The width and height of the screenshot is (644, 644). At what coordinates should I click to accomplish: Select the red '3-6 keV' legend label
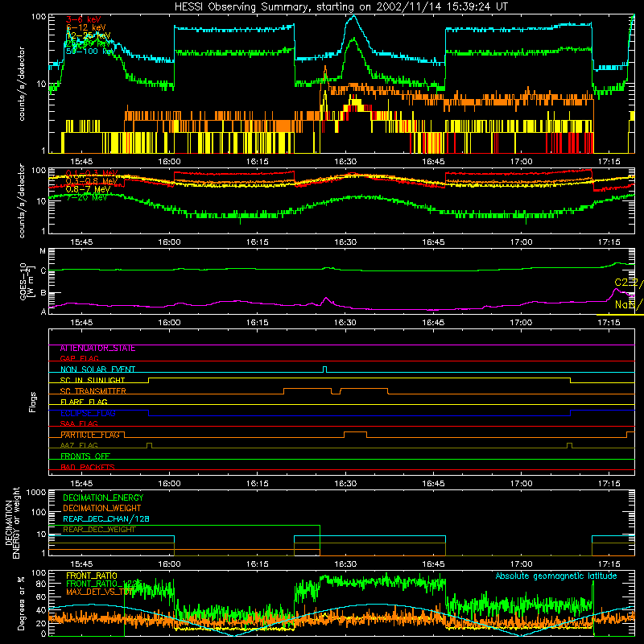click(x=84, y=19)
